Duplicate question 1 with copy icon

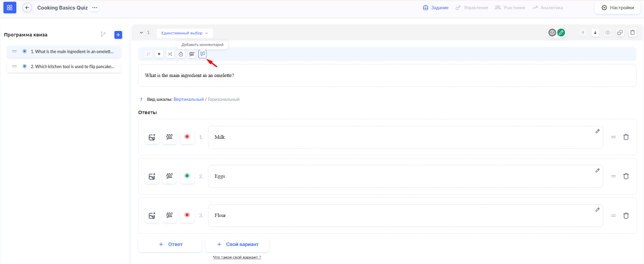click(620, 33)
